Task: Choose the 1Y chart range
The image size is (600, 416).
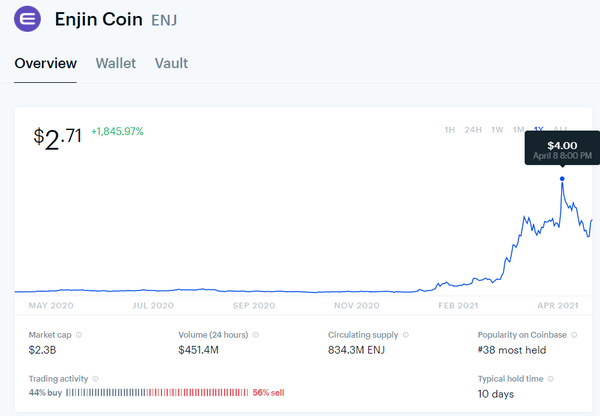Action: [539, 129]
